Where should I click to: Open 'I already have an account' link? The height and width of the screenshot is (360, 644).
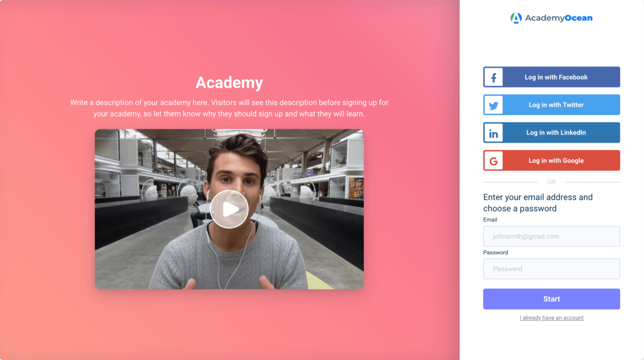551,318
